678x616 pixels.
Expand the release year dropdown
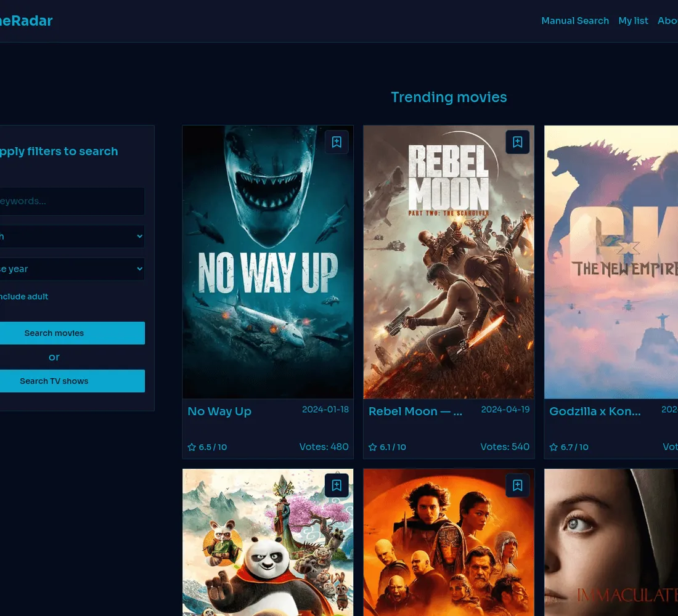coord(71,269)
